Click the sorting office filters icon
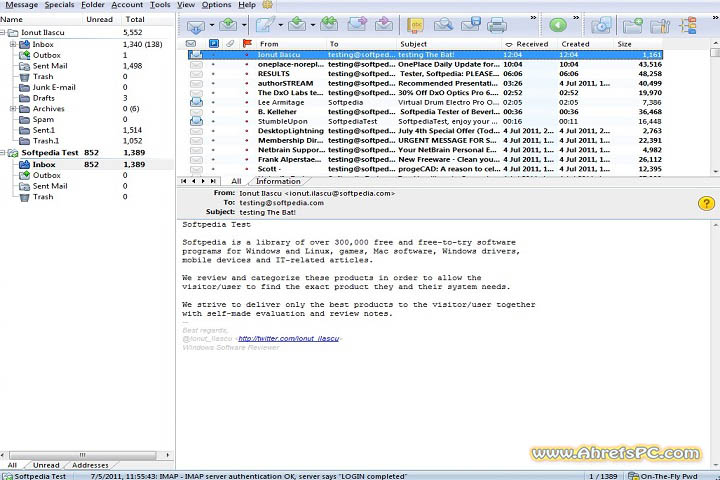This screenshot has height=480, width=720. pos(688,25)
